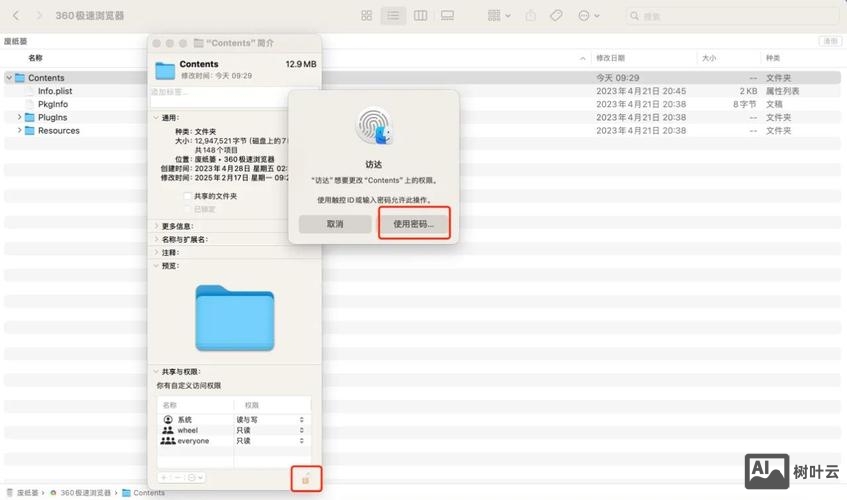Click Use Password (使用密码...) button
Viewport: 847px width, 500px height.
pyautogui.click(x=414, y=224)
